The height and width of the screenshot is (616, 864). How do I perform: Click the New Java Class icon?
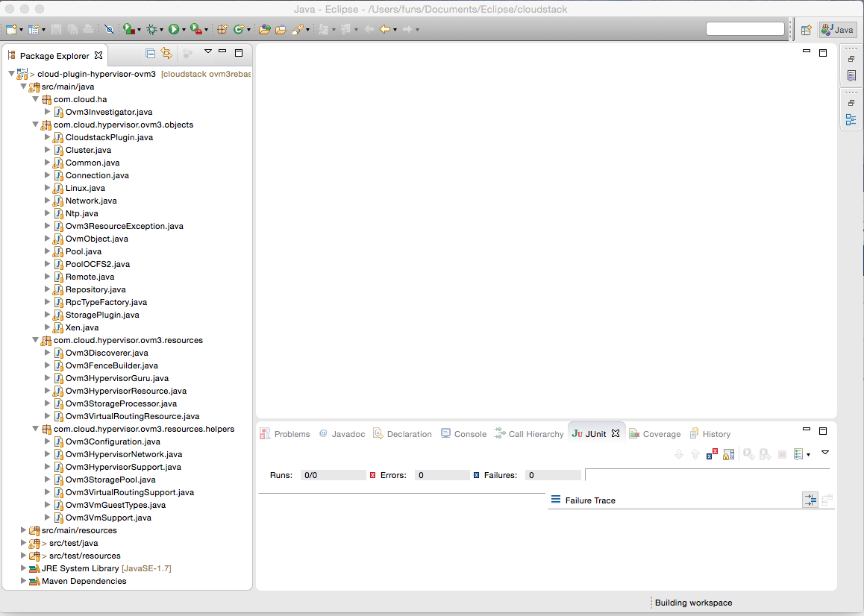click(239, 29)
